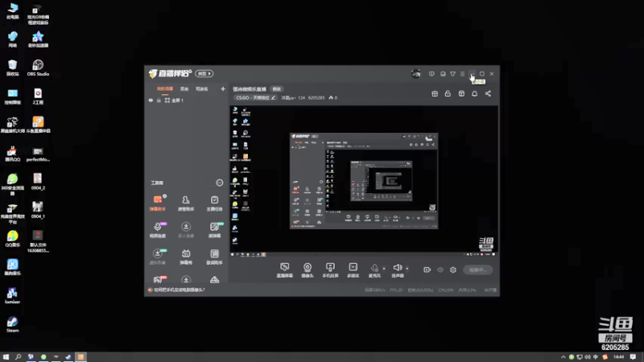This screenshot has width=644, height=362.
Task: Open Steam desktop icon
Action: click(x=12, y=324)
